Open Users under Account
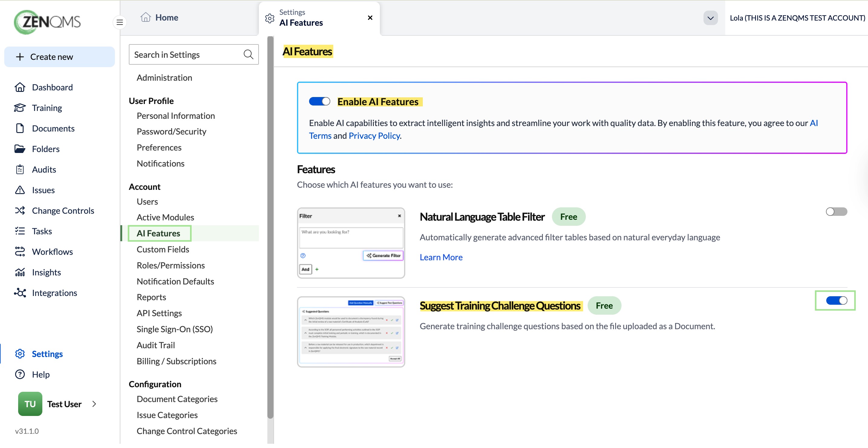This screenshot has width=868, height=448. coord(147,202)
